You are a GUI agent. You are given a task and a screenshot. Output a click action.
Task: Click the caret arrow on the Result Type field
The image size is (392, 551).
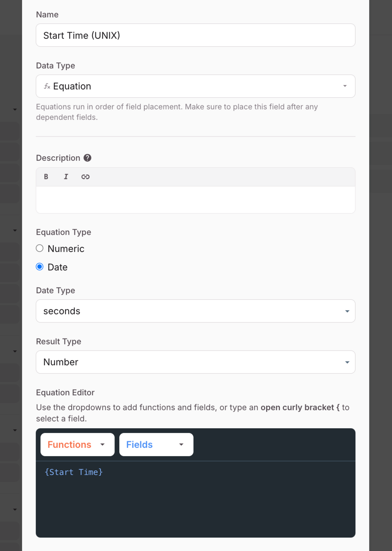[347, 362]
